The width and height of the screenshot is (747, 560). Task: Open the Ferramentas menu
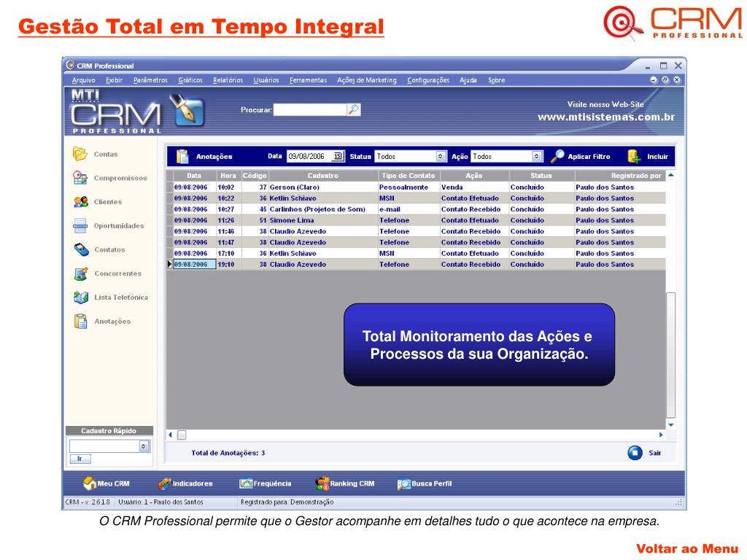point(308,80)
